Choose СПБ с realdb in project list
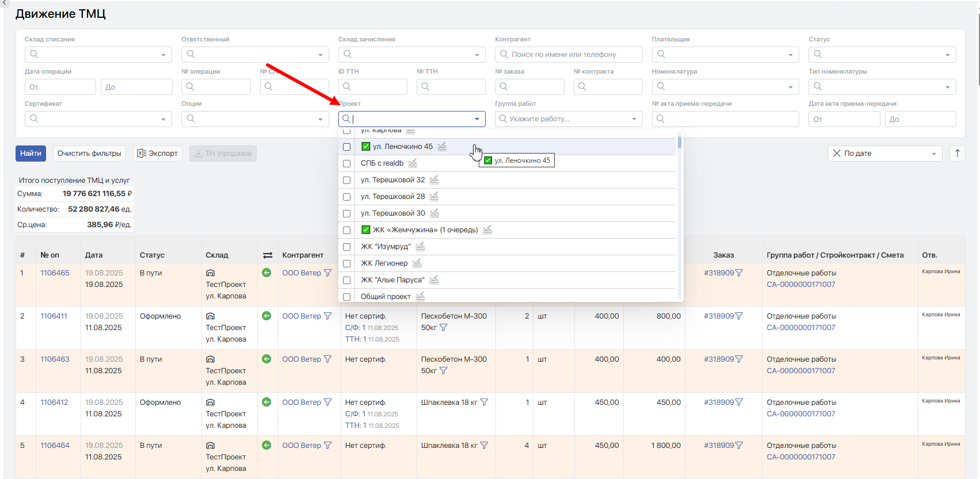This screenshot has width=980, height=479. click(x=382, y=163)
